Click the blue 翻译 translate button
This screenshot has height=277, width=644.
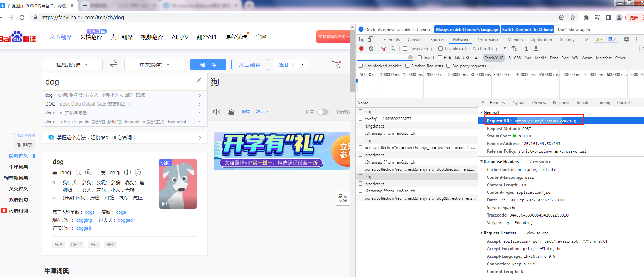208,65
